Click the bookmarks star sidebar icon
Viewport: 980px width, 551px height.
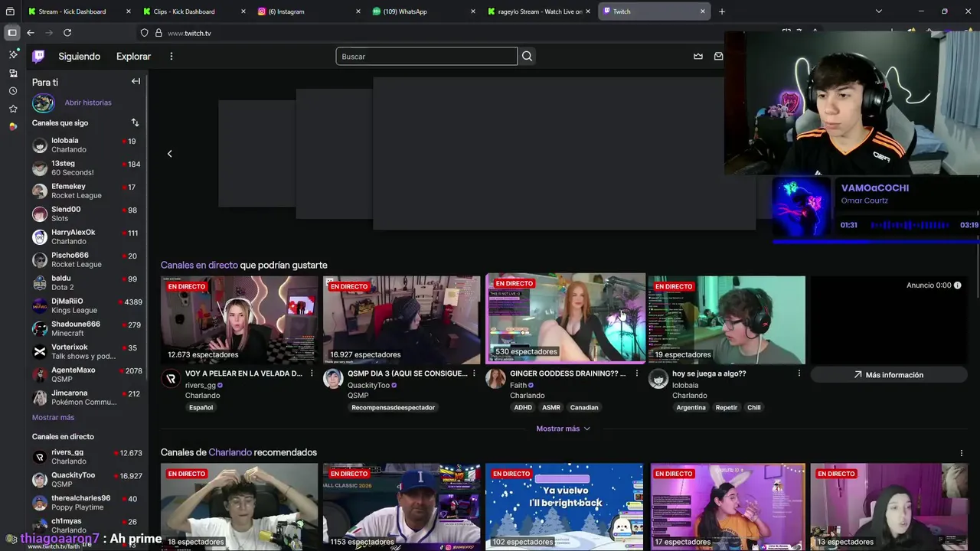coord(13,109)
